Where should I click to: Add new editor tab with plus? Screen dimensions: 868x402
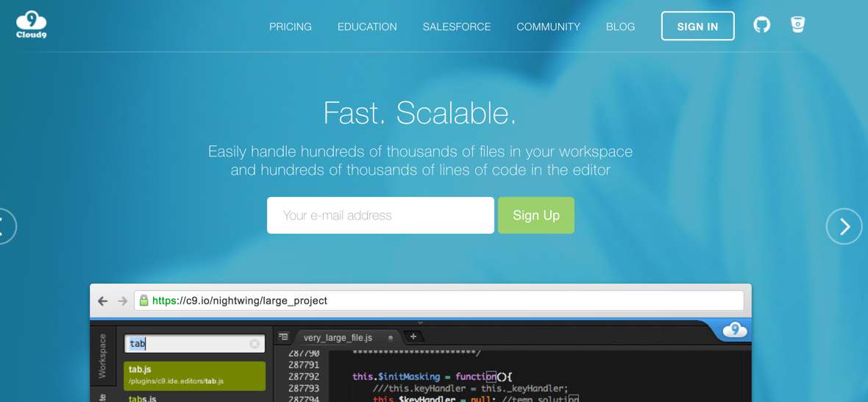pyautogui.click(x=413, y=336)
